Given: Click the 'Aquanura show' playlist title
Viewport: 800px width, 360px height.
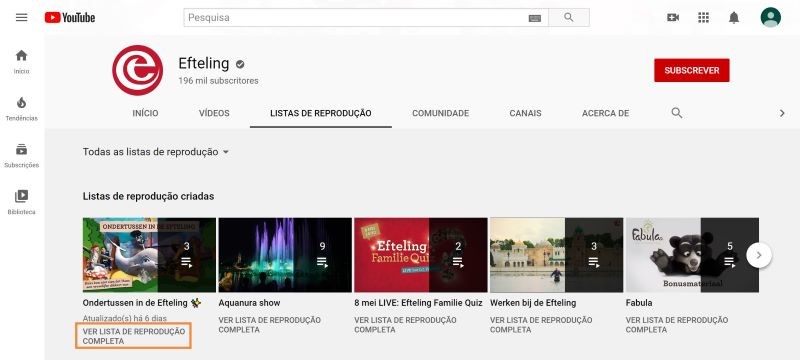Looking at the screenshot, I should tap(249, 303).
